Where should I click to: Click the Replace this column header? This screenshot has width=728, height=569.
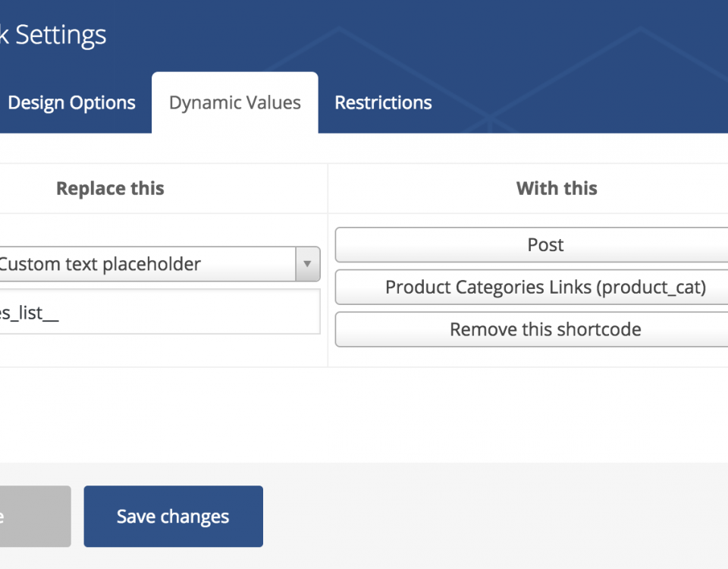pyautogui.click(x=110, y=189)
